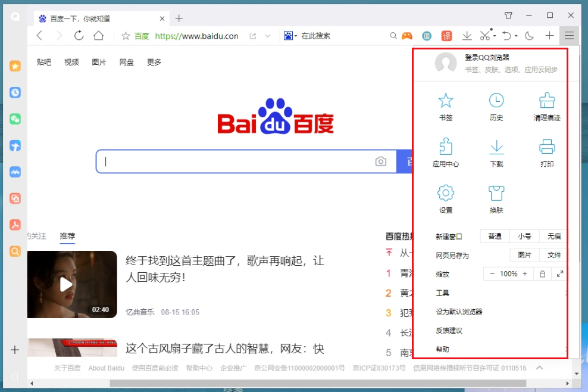
Task: Go to the home page icon
Action: point(99,36)
